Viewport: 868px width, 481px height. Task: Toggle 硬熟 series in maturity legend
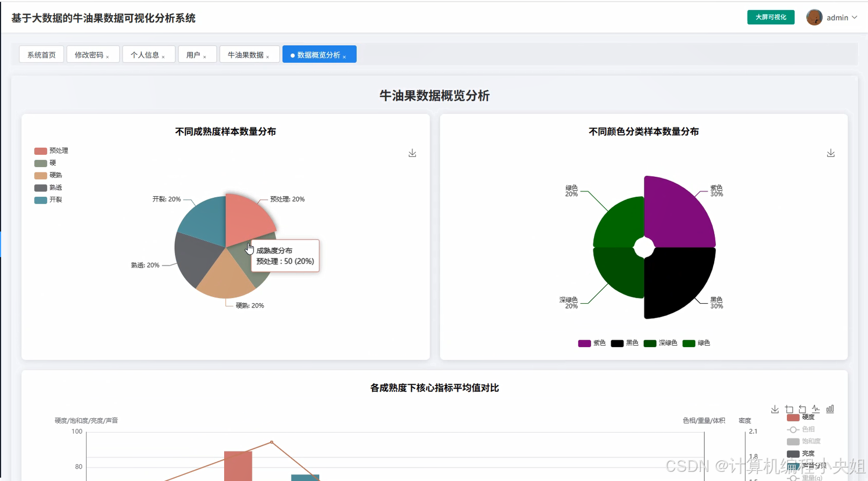click(48, 175)
